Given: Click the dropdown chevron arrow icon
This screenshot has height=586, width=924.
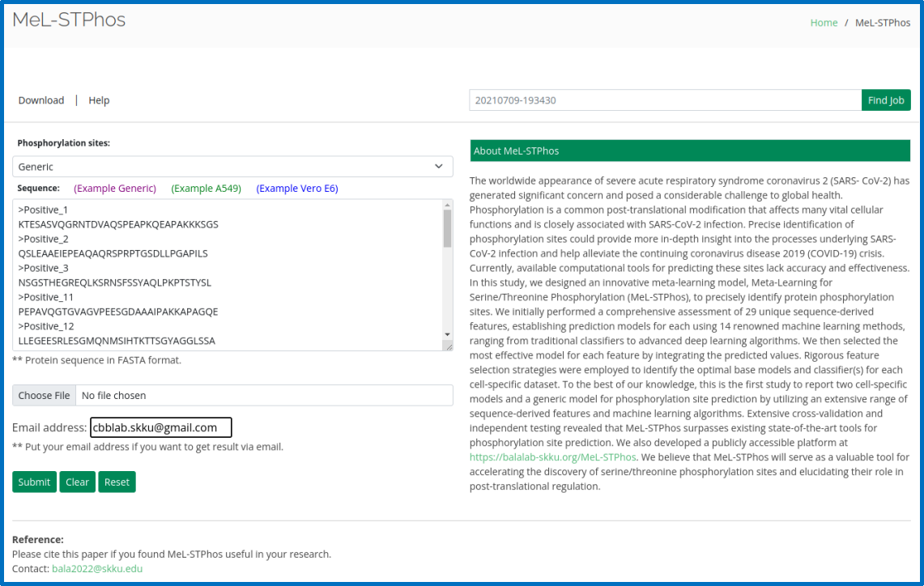Looking at the screenshot, I should (x=439, y=167).
